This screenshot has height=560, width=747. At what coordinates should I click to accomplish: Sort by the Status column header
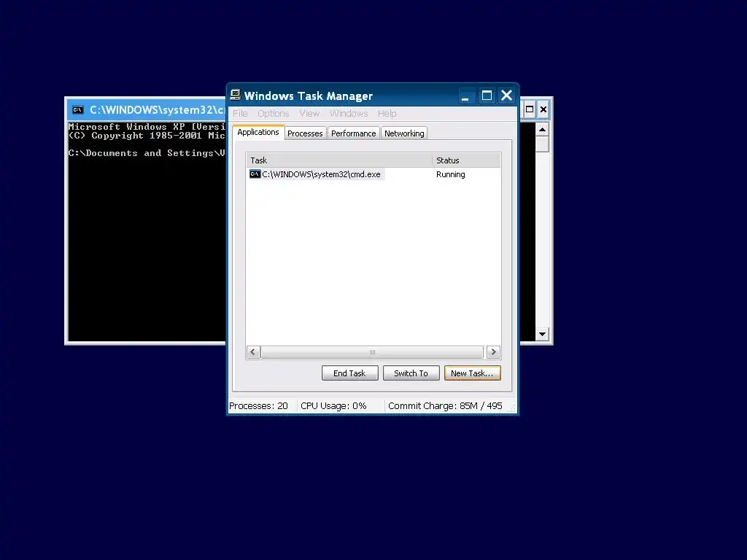tap(466, 160)
